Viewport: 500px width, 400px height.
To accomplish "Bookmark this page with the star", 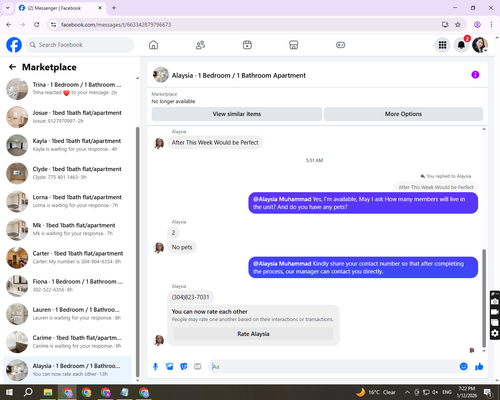I will [458, 25].
